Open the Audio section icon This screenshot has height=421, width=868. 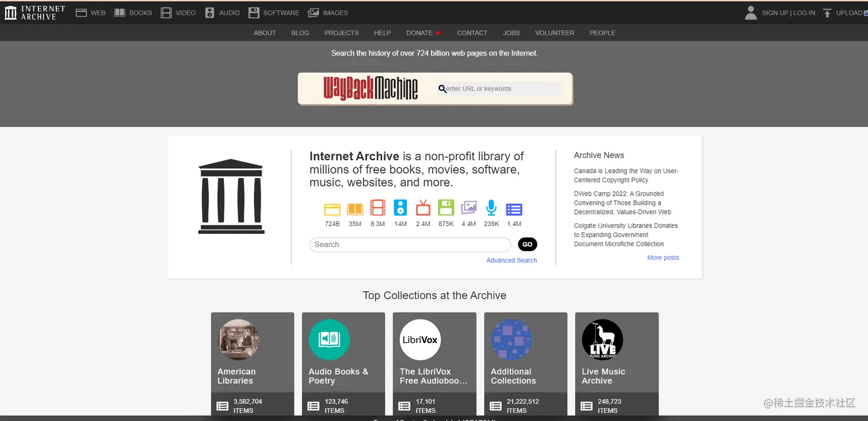(x=210, y=13)
